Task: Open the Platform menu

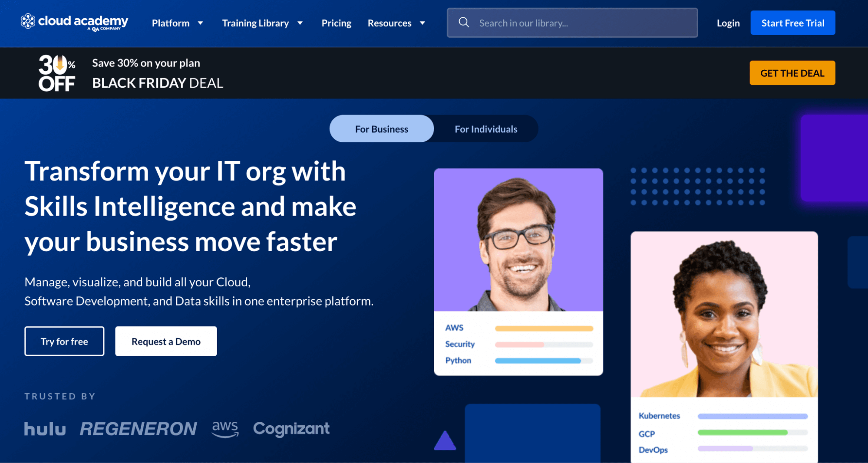Action: 171,23
